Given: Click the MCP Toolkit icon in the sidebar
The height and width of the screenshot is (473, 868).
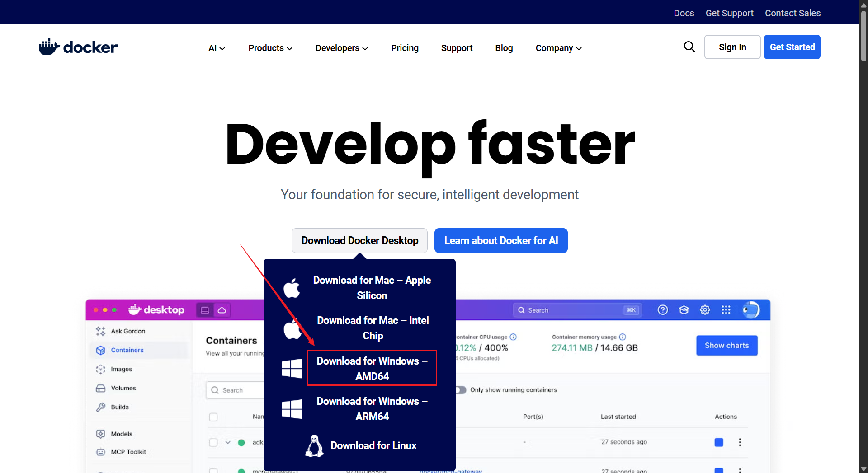Looking at the screenshot, I should click(100, 452).
